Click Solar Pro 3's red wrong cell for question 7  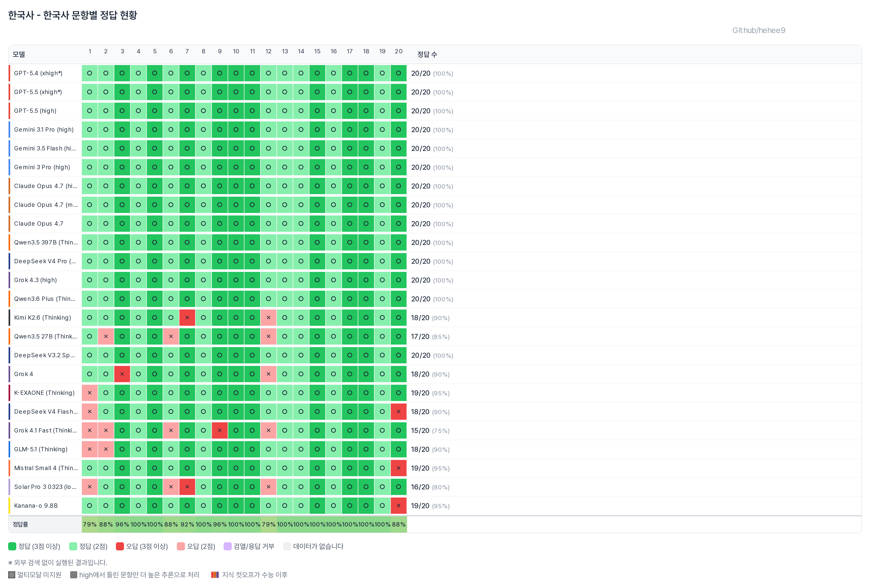coord(187,487)
